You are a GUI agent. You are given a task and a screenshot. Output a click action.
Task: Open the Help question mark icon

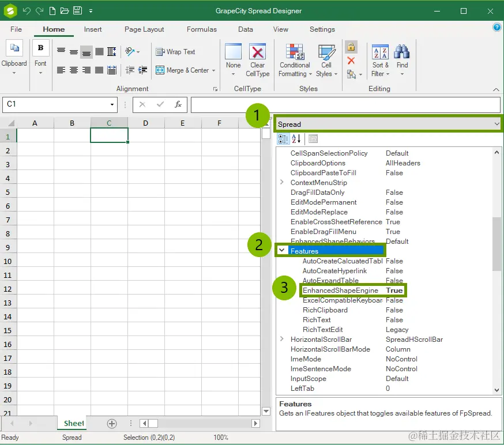[497, 27]
